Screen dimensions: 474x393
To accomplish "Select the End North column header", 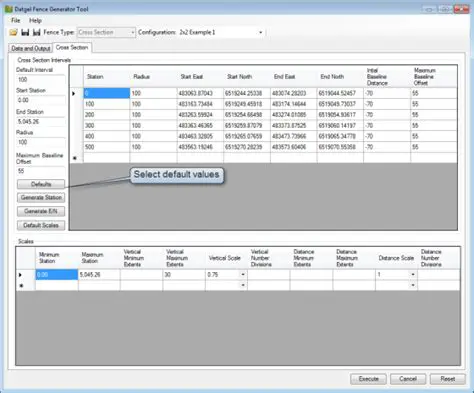I will [x=340, y=77].
